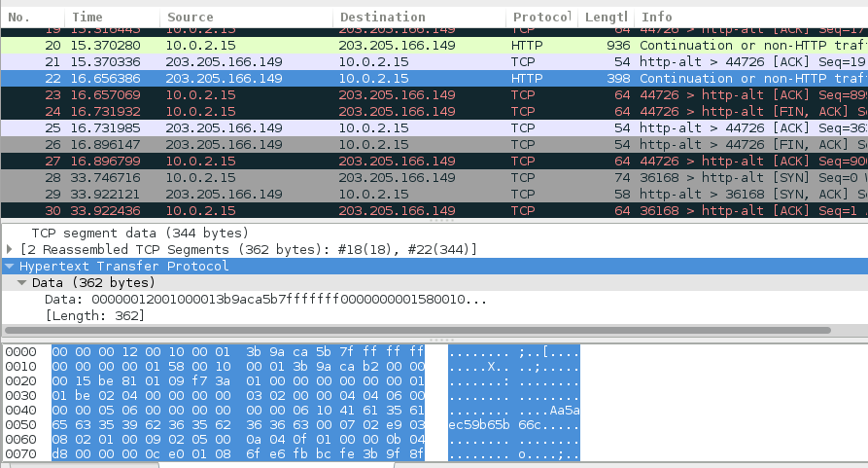Sort packets by the Time column header
The image size is (868, 468).
tap(113, 18)
